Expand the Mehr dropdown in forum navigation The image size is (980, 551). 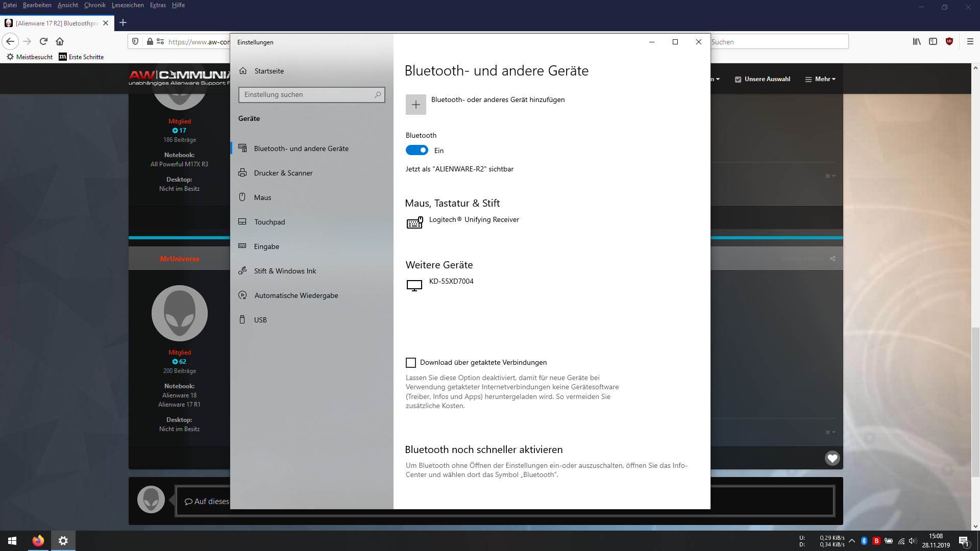tap(820, 80)
